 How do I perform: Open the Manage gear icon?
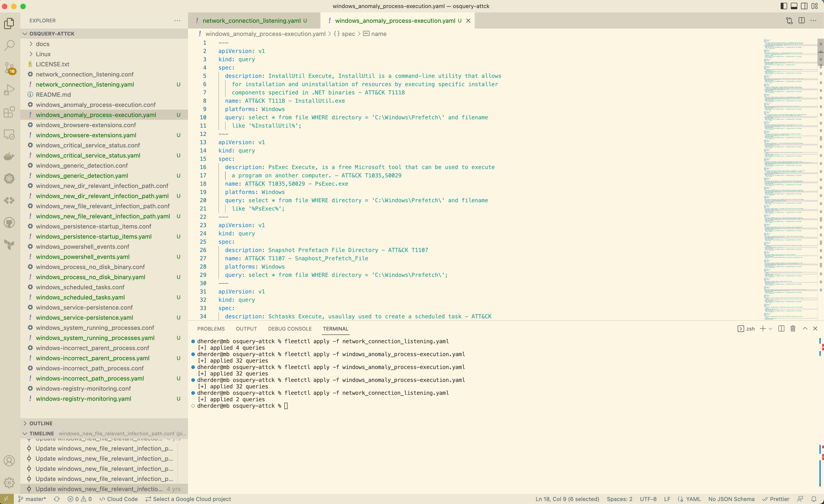click(x=9, y=483)
